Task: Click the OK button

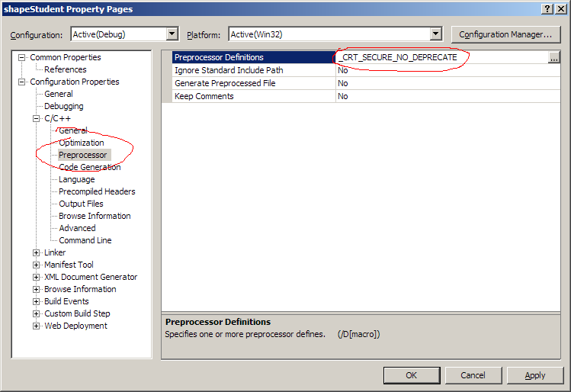Action: pyautogui.click(x=411, y=374)
